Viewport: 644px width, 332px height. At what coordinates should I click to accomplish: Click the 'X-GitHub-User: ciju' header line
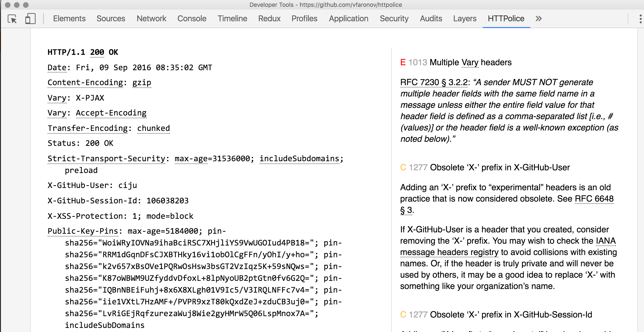pos(92,185)
